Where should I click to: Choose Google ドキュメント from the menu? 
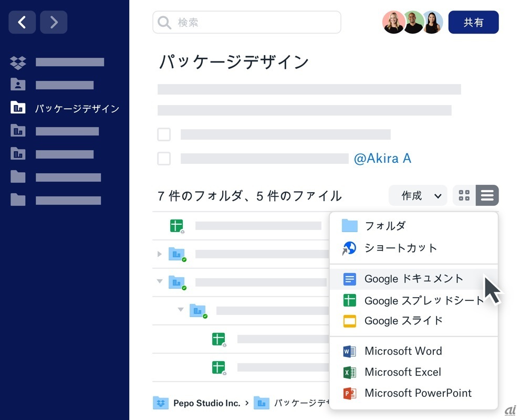pyautogui.click(x=414, y=279)
